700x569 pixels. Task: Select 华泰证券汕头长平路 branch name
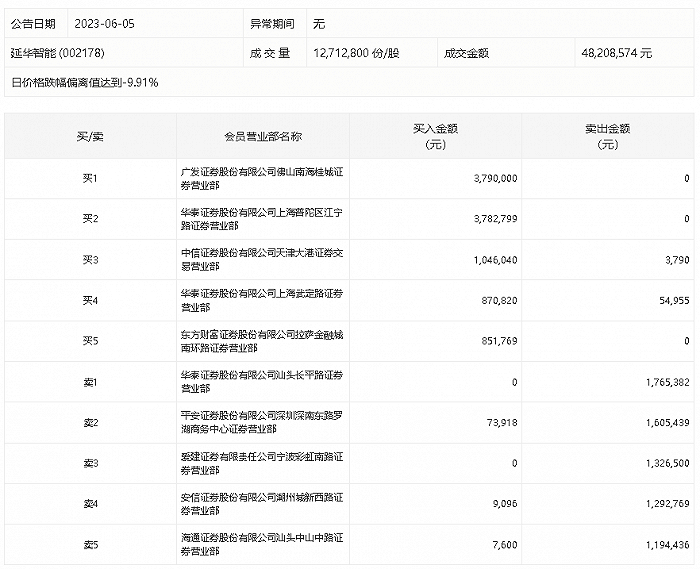(x=262, y=382)
